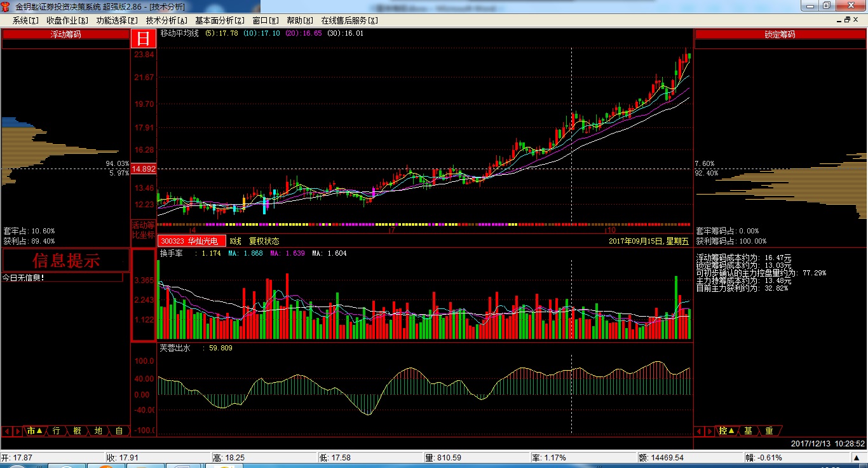This screenshot has width=868, height=468.
Task: Click the 锁定筹码 panel header
Action: (780, 35)
